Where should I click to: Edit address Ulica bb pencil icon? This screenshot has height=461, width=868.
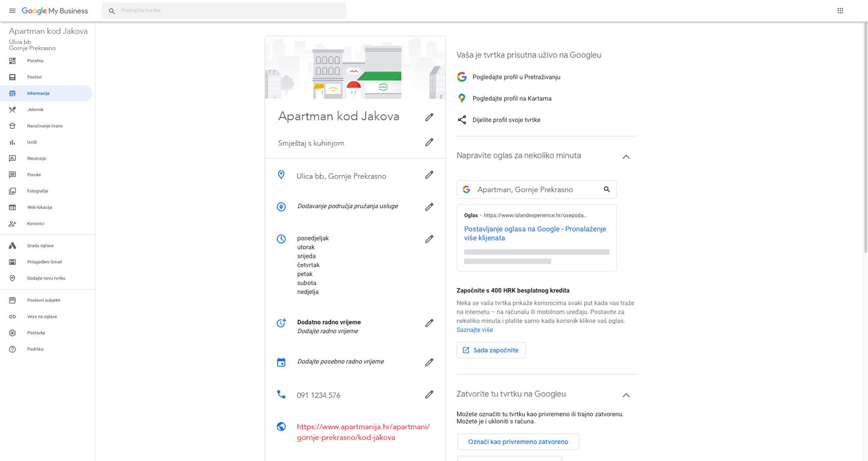(429, 175)
